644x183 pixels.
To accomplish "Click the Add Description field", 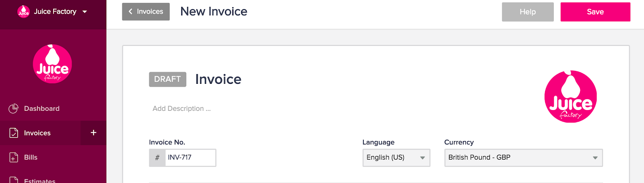I will click(x=182, y=108).
